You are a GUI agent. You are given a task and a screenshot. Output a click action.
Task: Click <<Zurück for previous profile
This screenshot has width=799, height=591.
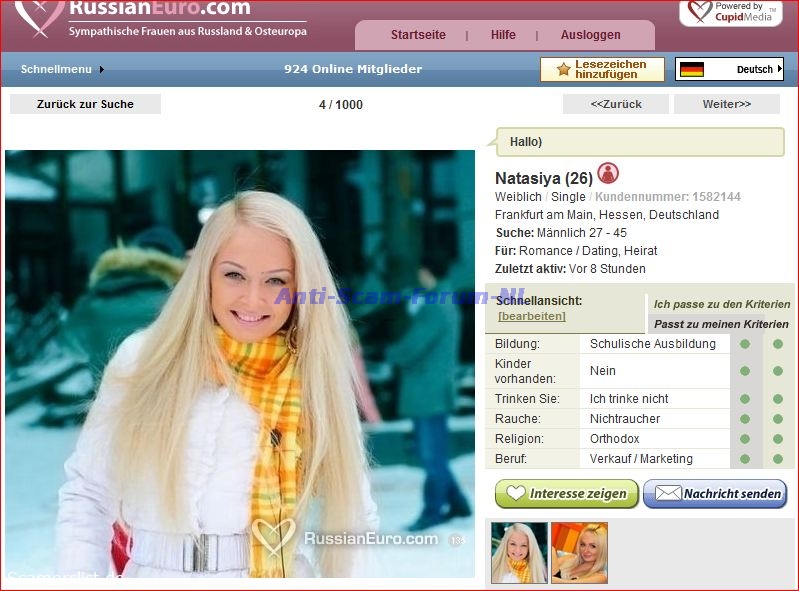click(616, 104)
